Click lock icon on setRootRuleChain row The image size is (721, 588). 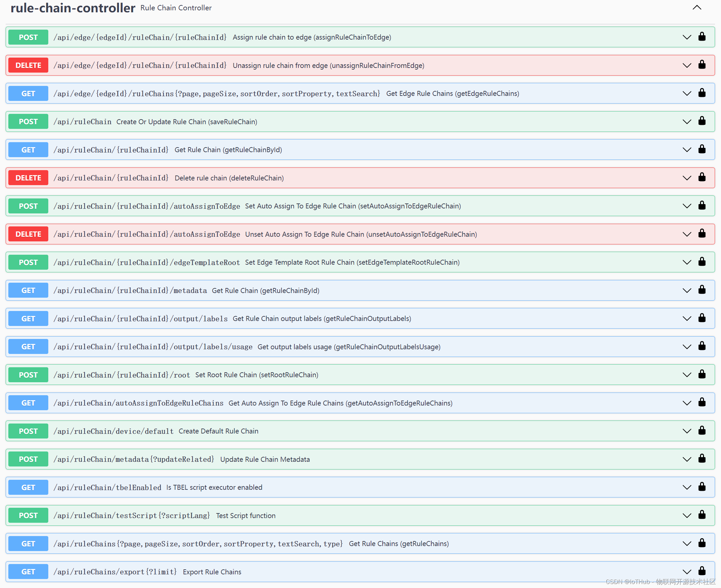(702, 374)
